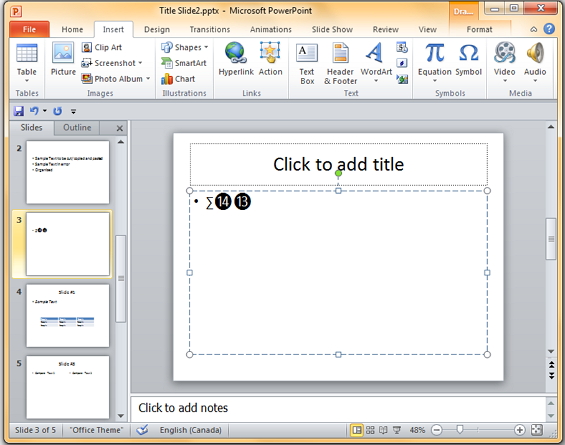Switch to the Outline pane tab
Viewport: 565px width, 445px height.
[x=77, y=128]
